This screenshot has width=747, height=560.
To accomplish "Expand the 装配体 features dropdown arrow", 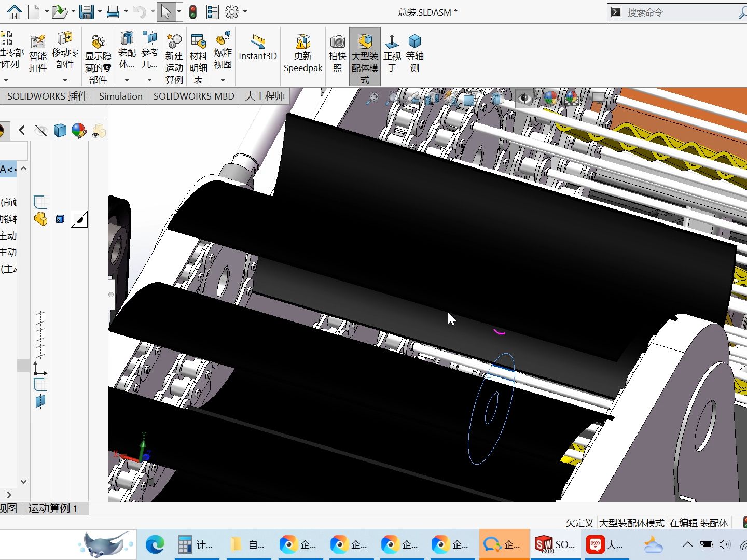I will 127,80.
